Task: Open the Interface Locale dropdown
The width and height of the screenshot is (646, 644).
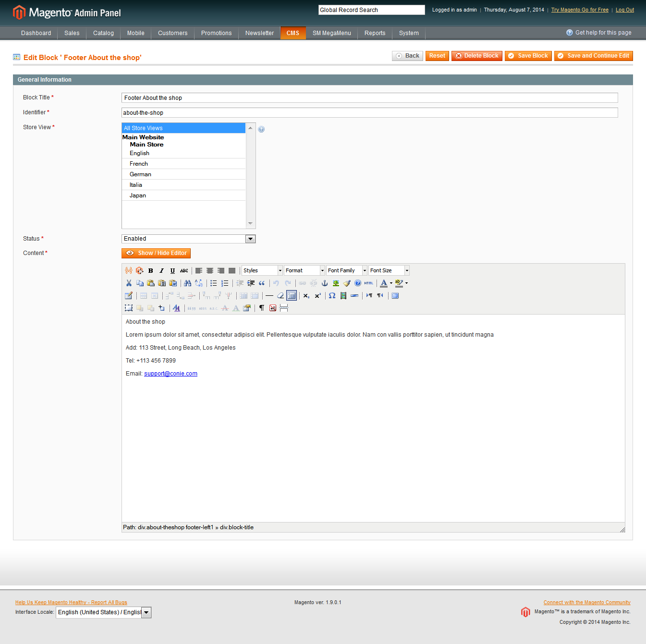Action: tap(104, 612)
